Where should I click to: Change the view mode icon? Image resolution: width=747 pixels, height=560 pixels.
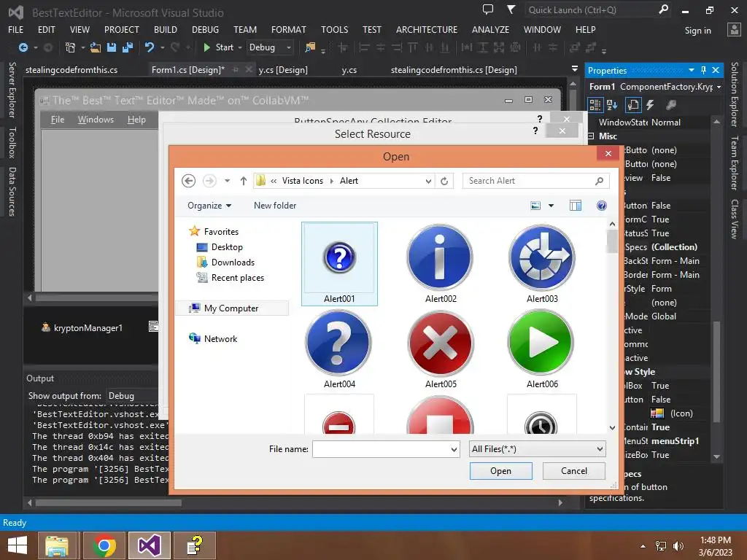pos(535,206)
